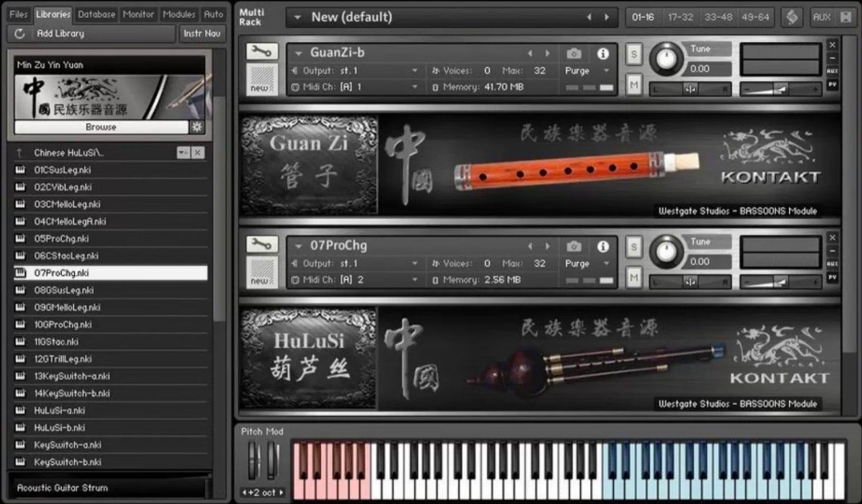Image resolution: width=862 pixels, height=504 pixels.
Task: Mute the GuanZi-b instrument
Action: [x=634, y=85]
